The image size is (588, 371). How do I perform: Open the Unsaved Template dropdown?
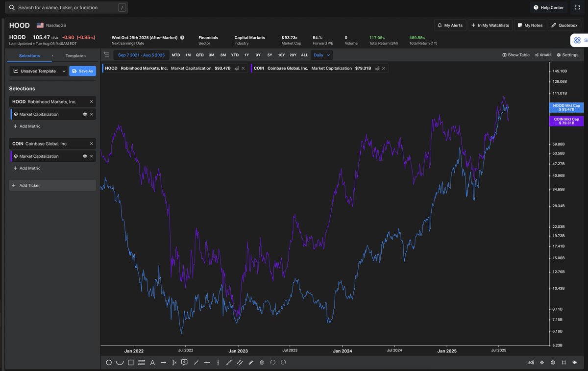38,71
